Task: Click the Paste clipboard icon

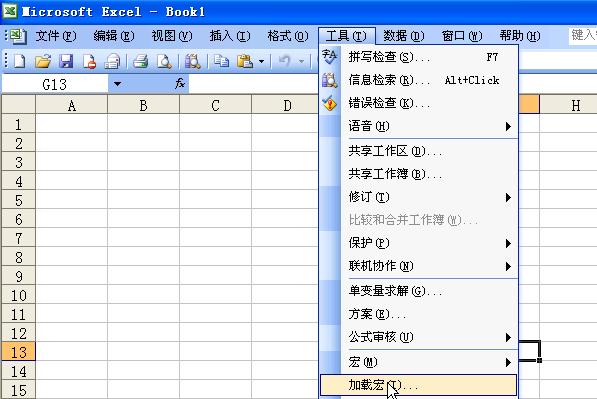Action: pyautogui.click(x=244, y=61)
